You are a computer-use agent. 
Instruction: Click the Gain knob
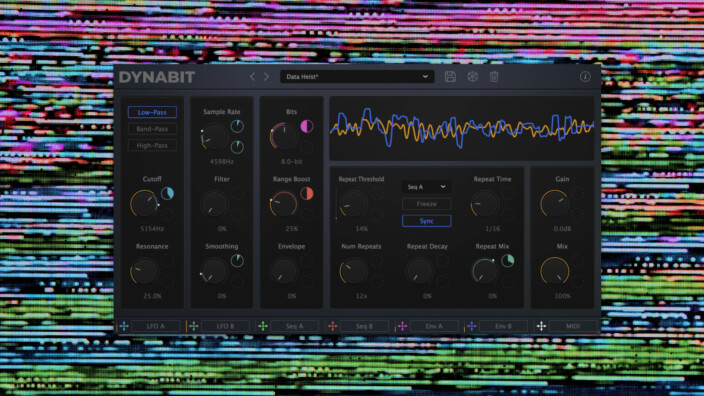coord(555,204)
